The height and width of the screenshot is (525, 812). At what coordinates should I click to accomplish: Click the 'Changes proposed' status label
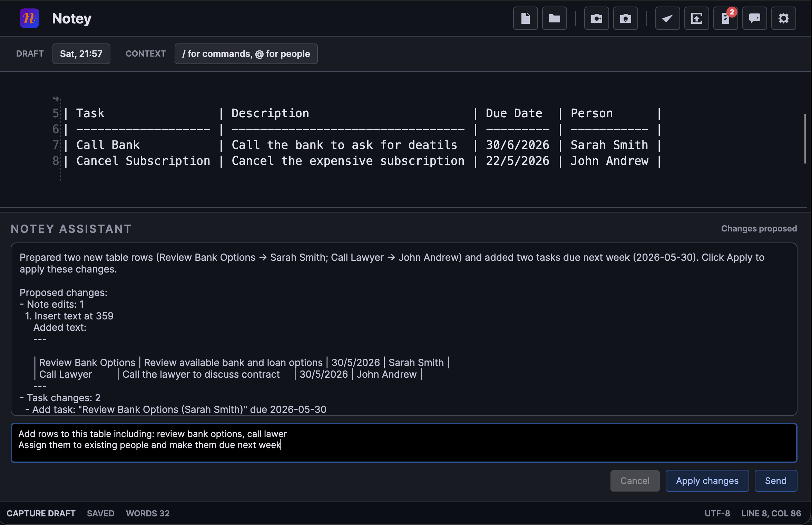759,229
